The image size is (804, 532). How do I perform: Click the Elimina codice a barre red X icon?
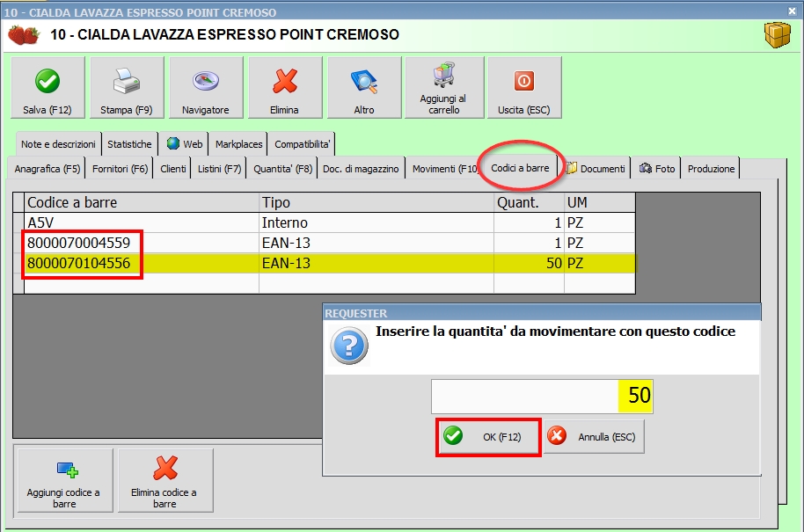click(x=165, y=468)
